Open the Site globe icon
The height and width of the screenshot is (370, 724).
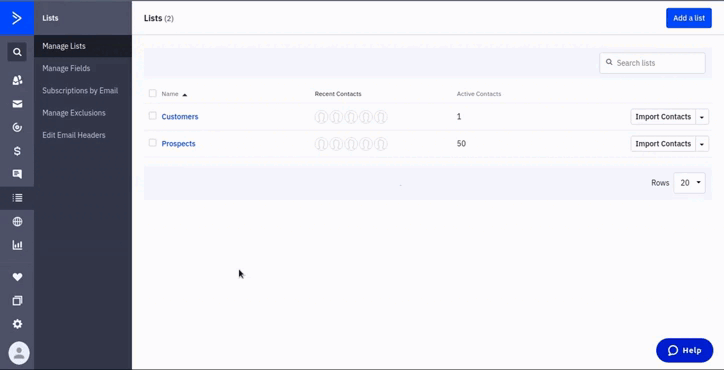click(x=17, y=222)
